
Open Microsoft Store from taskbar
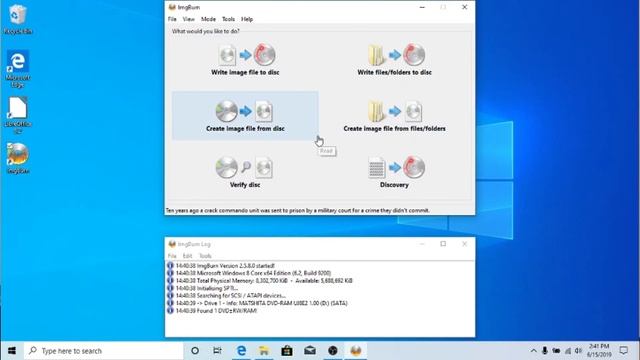287,351
